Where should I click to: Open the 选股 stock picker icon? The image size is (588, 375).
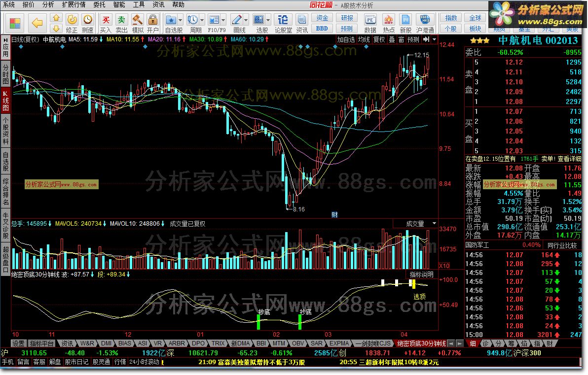259,20
